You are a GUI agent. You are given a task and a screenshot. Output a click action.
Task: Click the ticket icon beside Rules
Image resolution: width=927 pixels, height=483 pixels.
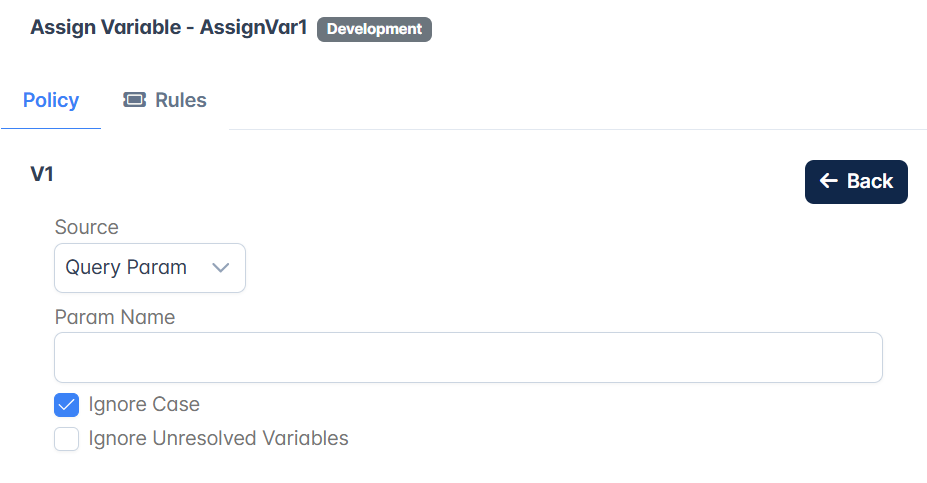(x=134, y=100)
